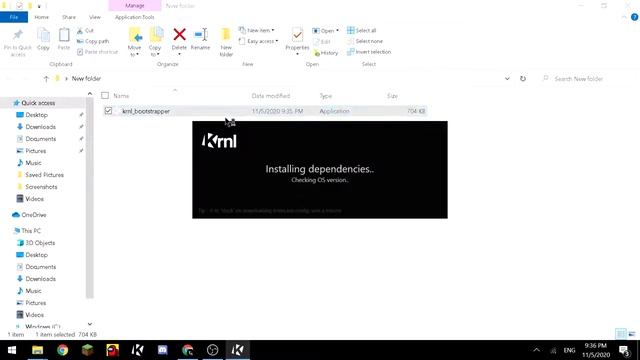Switch to large icons view layout
This screenshot has height=360, width=640.
click(x=632, y=333)
